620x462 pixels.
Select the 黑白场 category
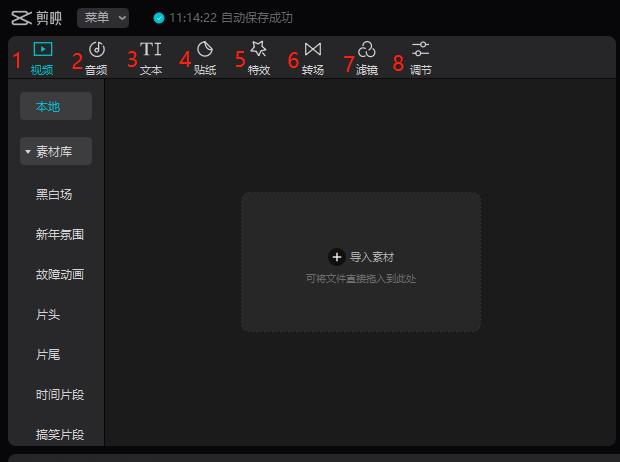pyautogui.click(x=54, y=195)
